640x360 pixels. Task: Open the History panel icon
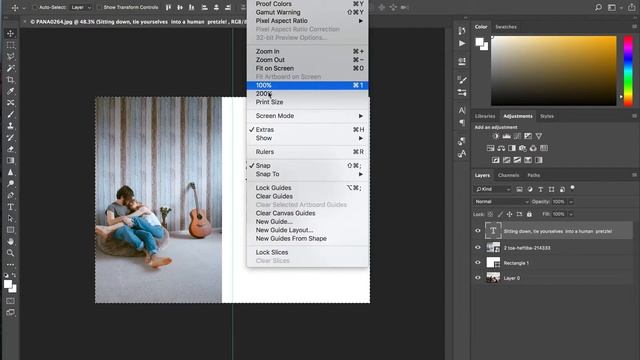pos(462,31)
